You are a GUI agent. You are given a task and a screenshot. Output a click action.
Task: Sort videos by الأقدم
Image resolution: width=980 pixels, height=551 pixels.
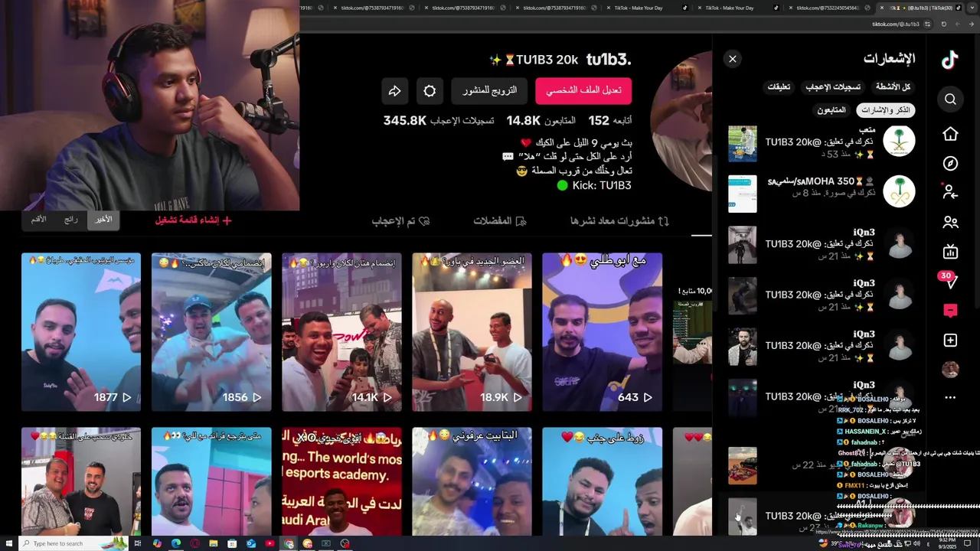tap(38, 220)
